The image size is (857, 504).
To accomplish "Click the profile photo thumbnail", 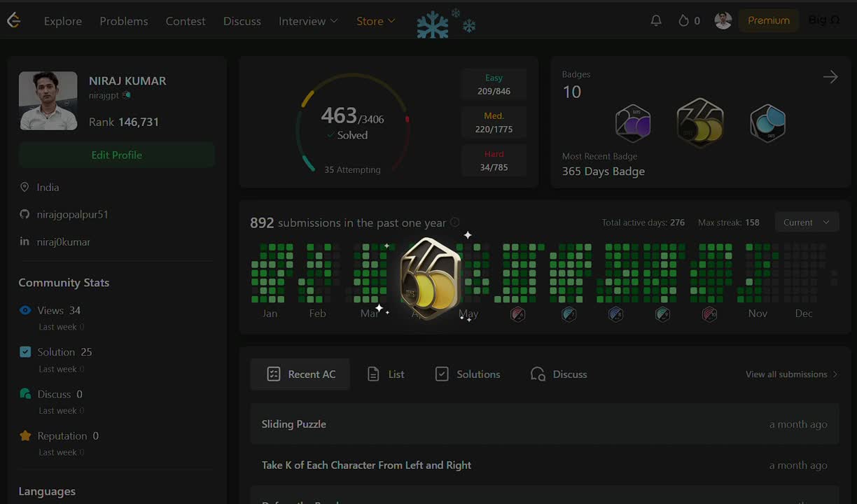I will (48, 101).
